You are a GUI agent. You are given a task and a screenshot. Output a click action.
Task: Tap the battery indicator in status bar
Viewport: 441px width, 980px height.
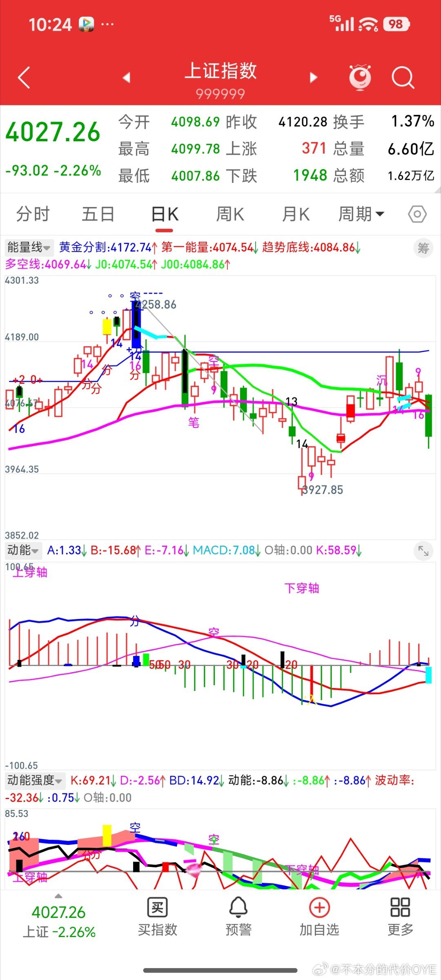396,24
